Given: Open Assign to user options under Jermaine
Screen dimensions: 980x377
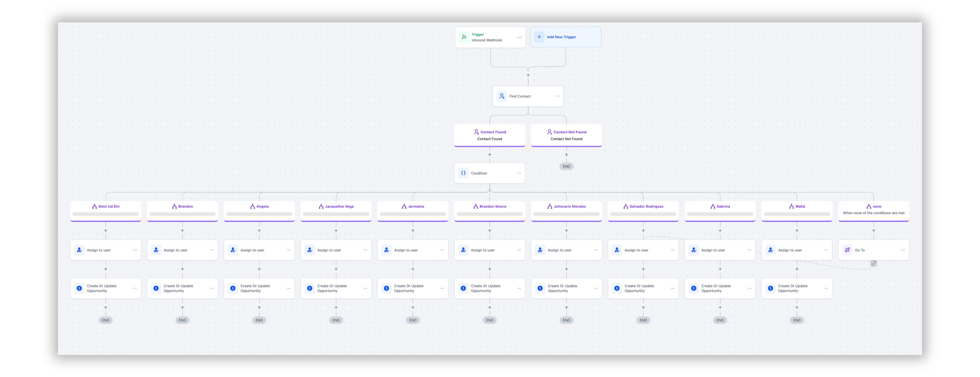Looking at the screenshot, I should click(x=442, y=250).
